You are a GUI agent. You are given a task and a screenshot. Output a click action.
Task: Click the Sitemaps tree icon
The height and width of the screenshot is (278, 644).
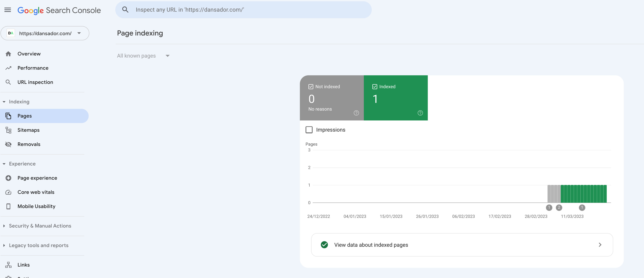coord(9,130)
